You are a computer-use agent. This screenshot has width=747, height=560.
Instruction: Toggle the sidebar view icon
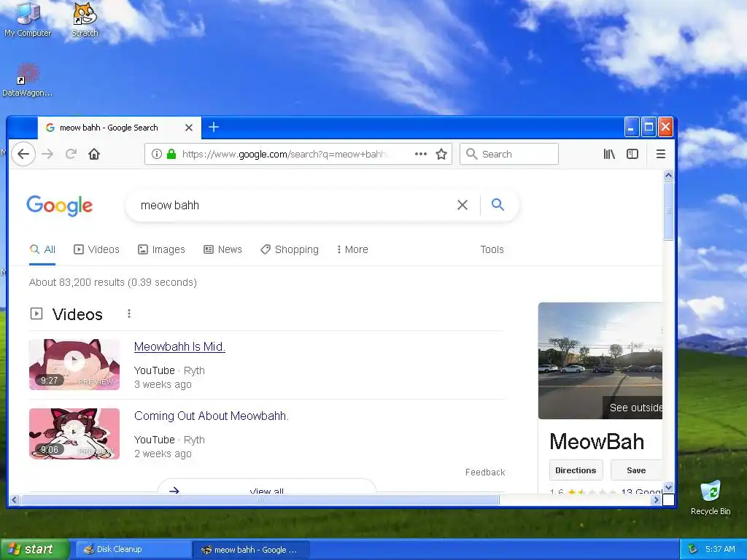pyautogui.click(x=632, y=154)
